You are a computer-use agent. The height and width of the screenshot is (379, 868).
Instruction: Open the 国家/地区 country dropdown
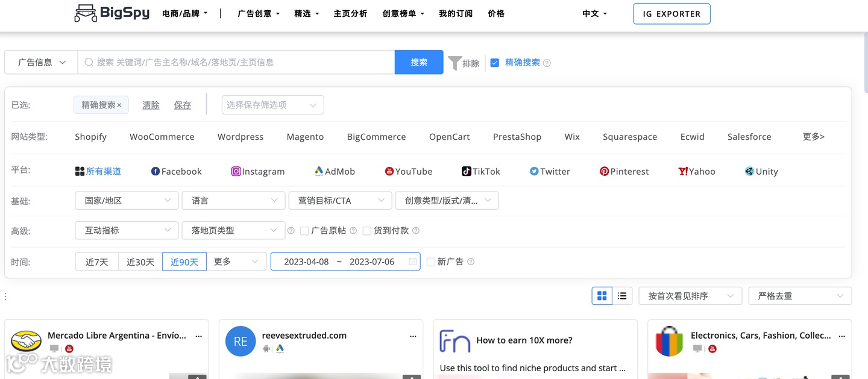tap(126, 200)
